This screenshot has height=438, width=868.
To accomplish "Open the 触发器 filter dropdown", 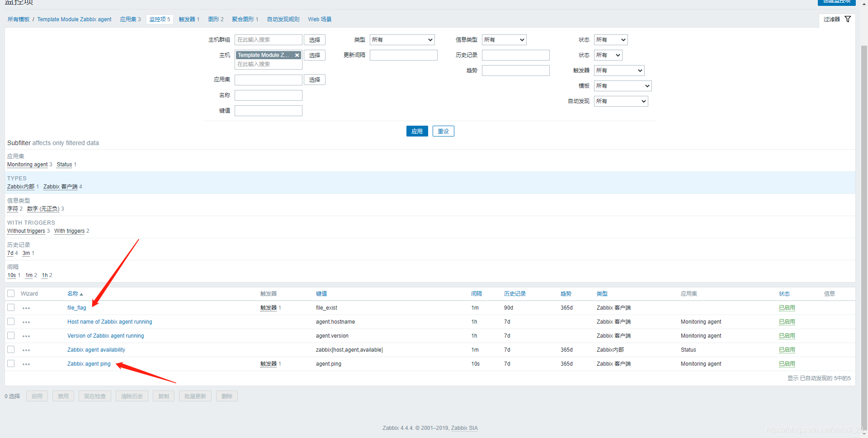I will (619, 71).
